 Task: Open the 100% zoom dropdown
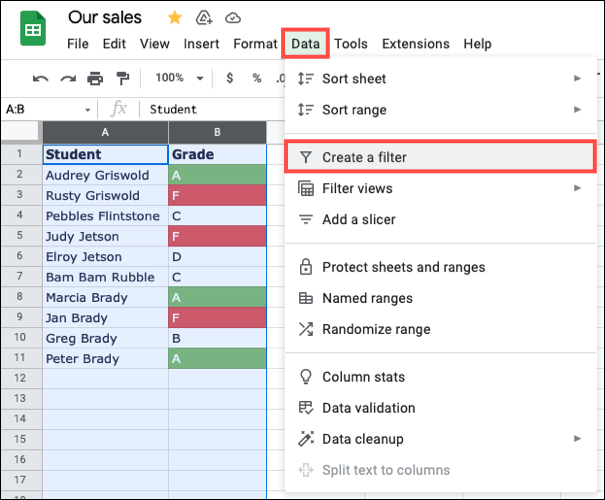click(x=178, y=78)
